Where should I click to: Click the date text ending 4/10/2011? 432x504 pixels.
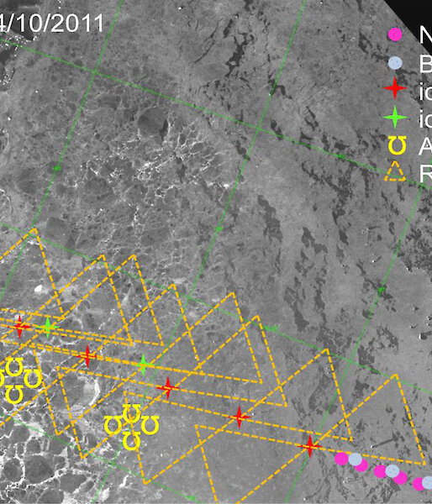tap(51, 24)
